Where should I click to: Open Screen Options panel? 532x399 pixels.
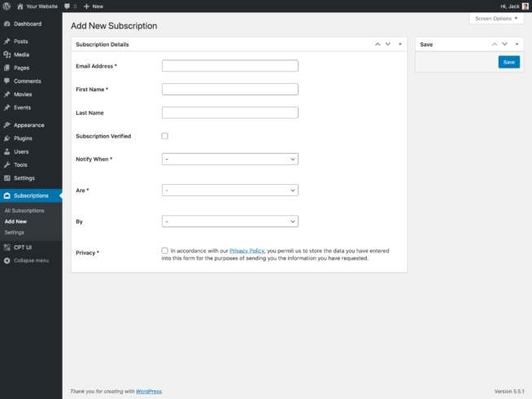coord(495,18)
